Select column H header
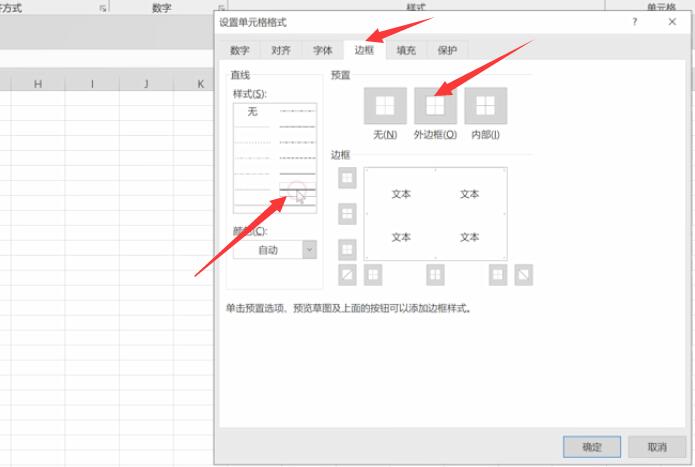The height and width of the screenshot is (467, 695). click(38, 84)
